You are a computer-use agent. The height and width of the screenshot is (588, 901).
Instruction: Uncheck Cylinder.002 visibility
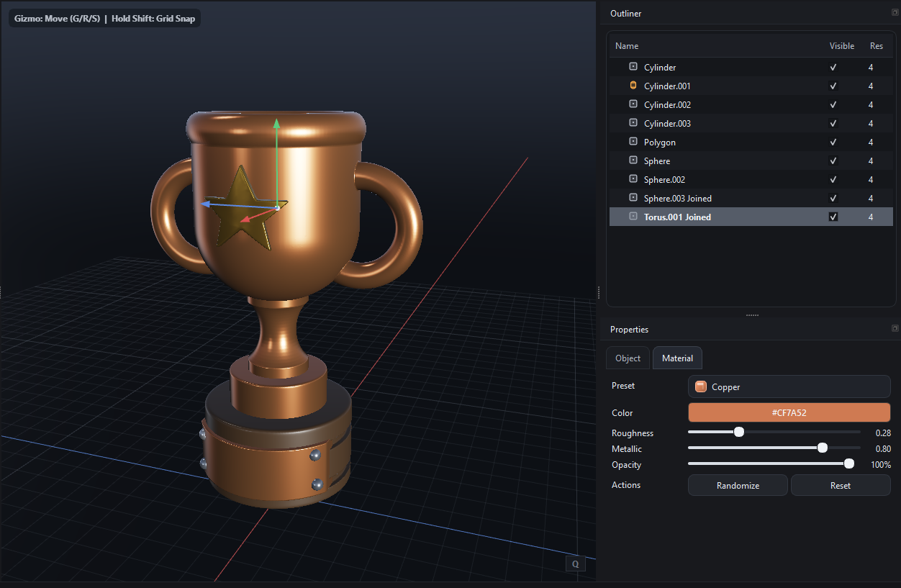pos(833,104)
